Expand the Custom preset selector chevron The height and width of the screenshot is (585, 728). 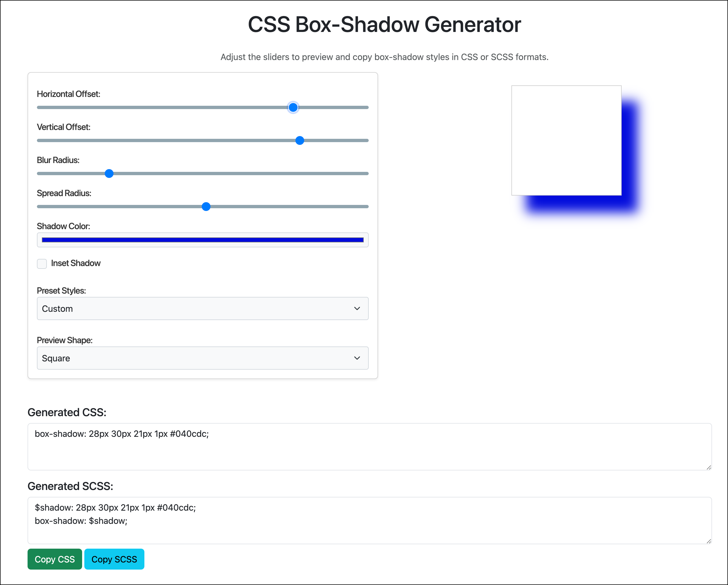pyautogui.click(x=357, y=308)
